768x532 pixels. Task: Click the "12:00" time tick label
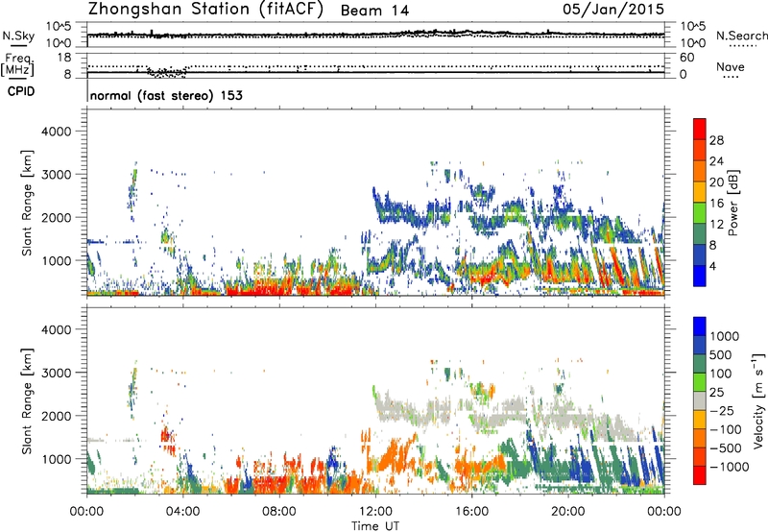point(375,512)
